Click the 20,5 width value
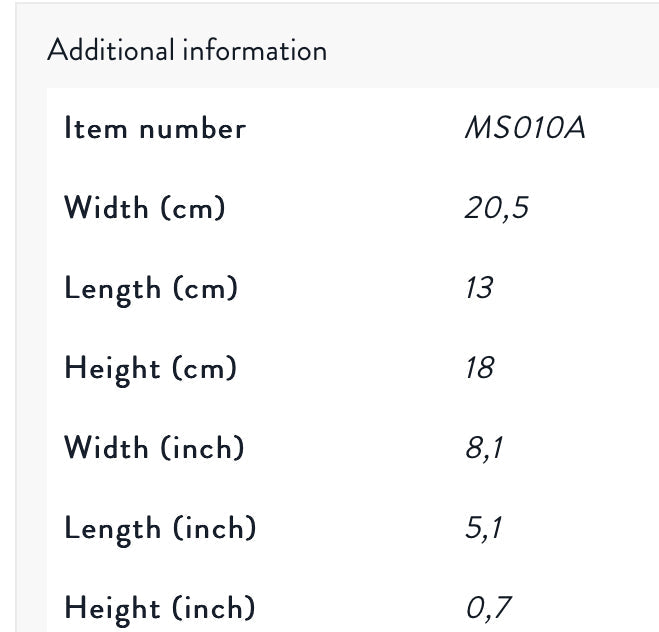659x632 pixels. (496, 208)
